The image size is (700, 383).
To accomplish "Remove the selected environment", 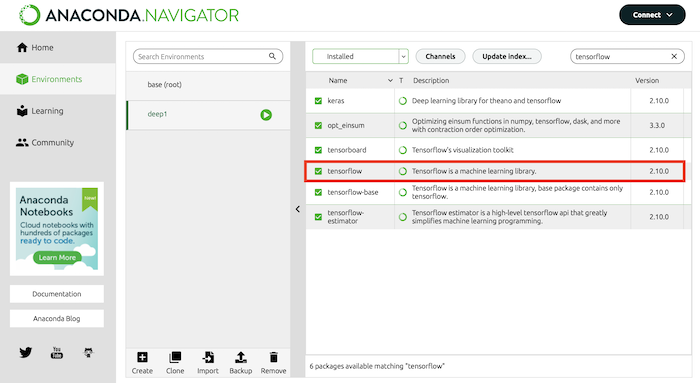I will tap(273, 362).
